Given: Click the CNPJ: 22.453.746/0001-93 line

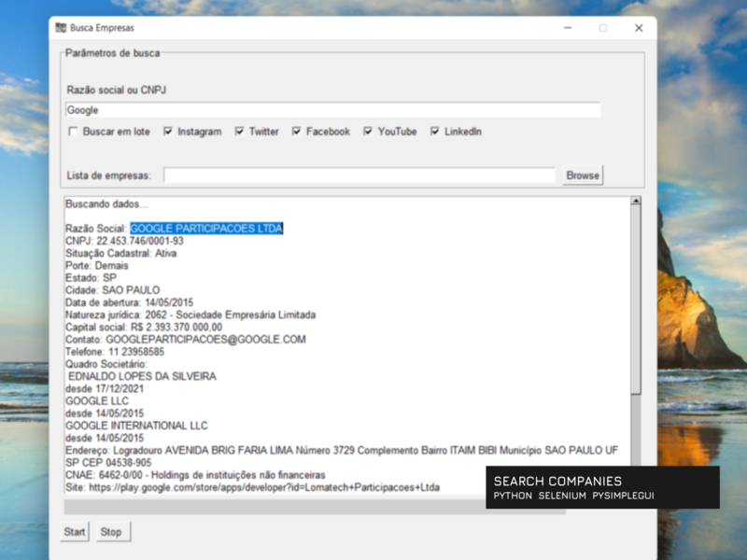Looking at the screenshot, I should click(124, 241).
